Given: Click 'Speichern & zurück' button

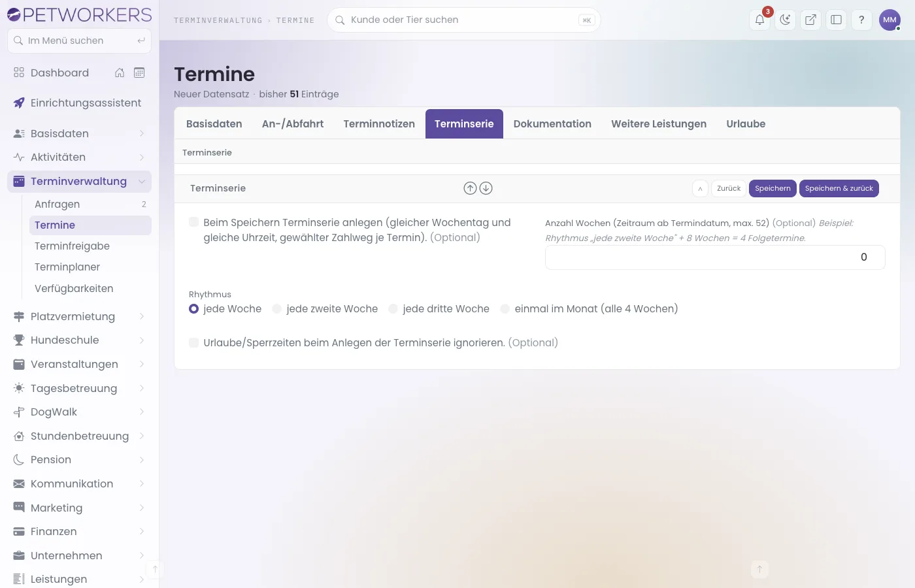Looking at the screenshot, I should 839,188.
